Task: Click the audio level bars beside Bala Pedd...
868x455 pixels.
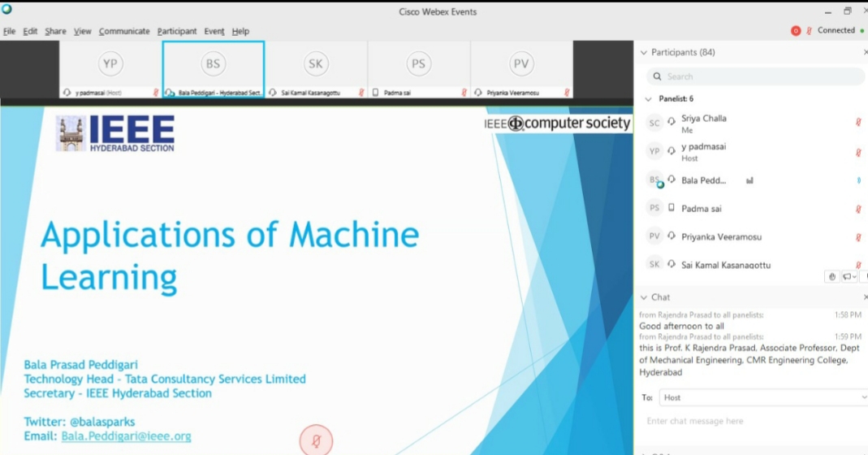Action: (749, 180)
